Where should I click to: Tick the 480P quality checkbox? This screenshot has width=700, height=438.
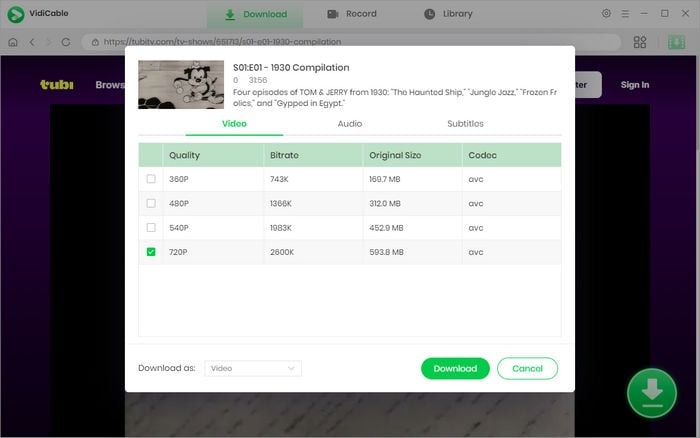(151, 204)
